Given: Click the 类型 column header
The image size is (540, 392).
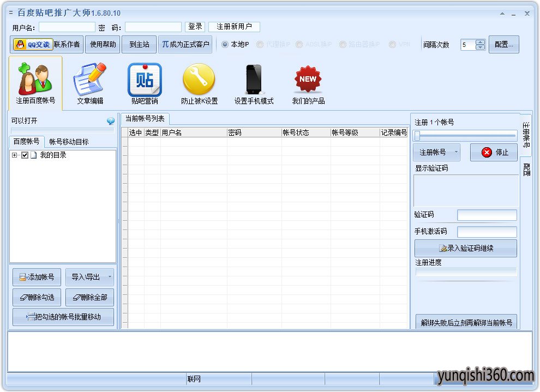Looking at the screenshot, I should click(152, 132).
